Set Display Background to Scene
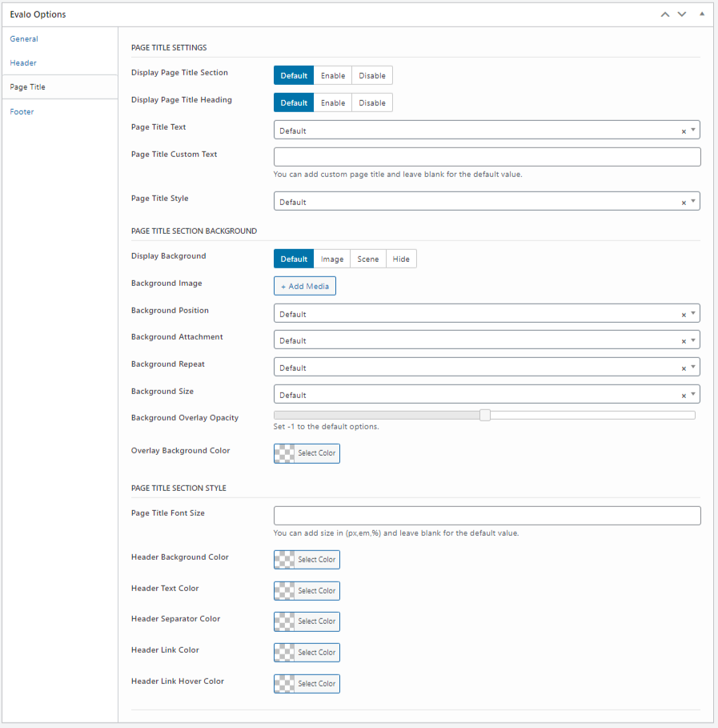Viewport: 718px width, 728px height. tap(368, 259)
